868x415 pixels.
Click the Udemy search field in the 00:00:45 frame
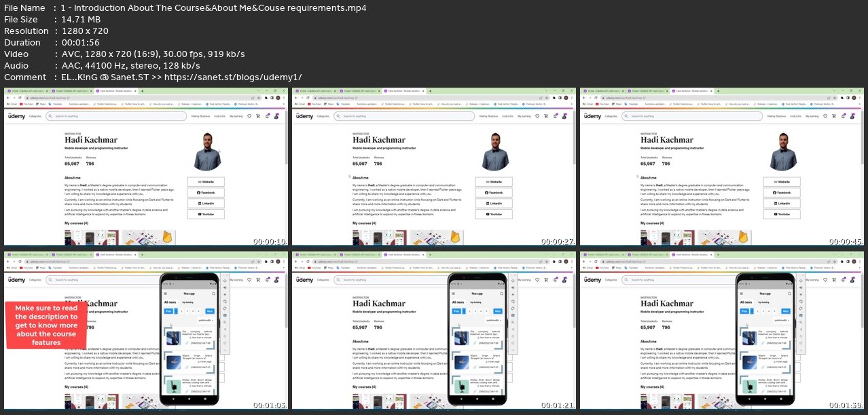691,116
